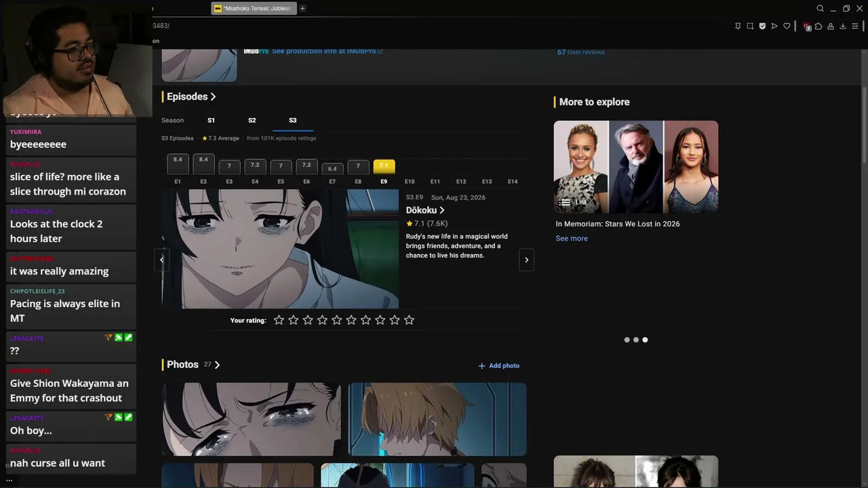
Task: Open the 67 User reviews link
Action: (x=581, y=52)
